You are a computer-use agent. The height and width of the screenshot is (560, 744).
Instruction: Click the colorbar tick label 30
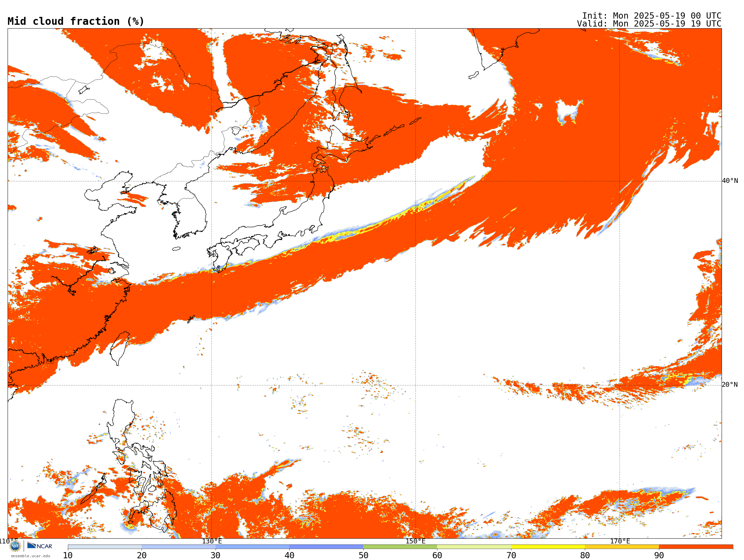click(x=216, y=555)
